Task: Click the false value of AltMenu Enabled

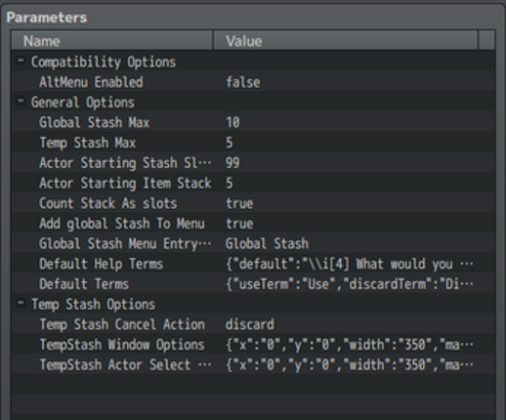Action: (243, 82)
